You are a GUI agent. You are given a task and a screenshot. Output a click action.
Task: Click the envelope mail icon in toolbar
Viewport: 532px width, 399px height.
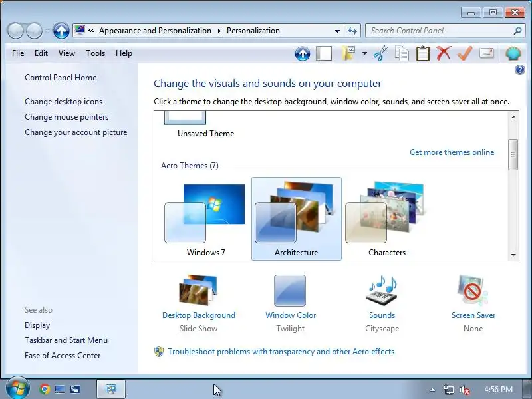[x=487, y=53]
